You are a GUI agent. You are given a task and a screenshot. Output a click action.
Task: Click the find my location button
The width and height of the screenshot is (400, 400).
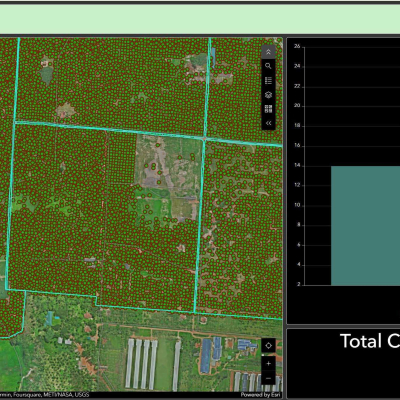[269, 346]
